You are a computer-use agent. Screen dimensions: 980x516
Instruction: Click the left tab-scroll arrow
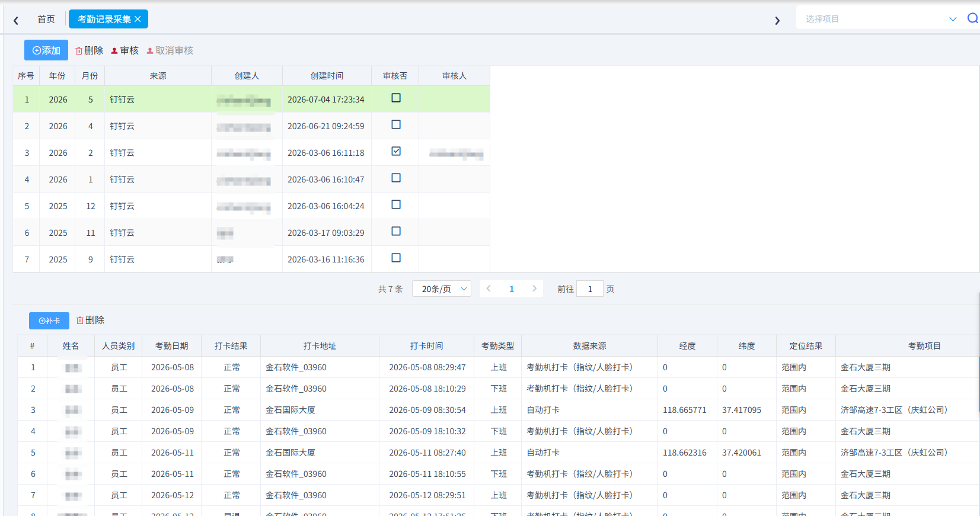(16, 20)
